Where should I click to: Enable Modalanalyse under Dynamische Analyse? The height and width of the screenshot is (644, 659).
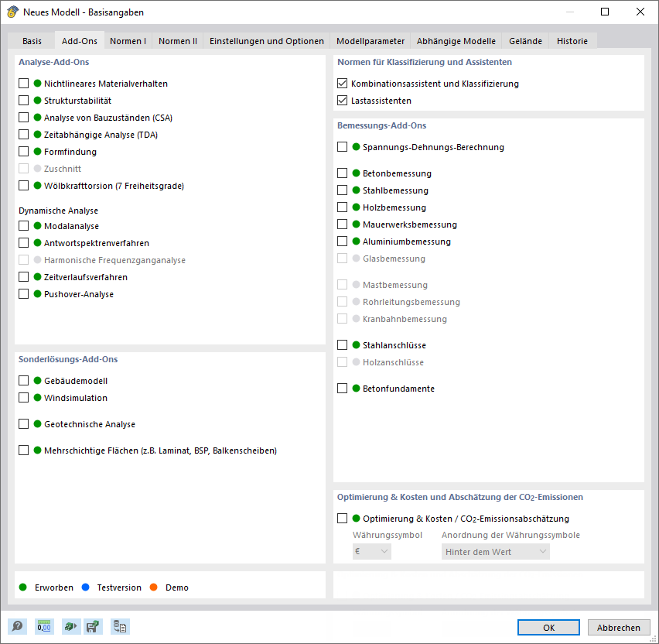[x=23, y=226]
